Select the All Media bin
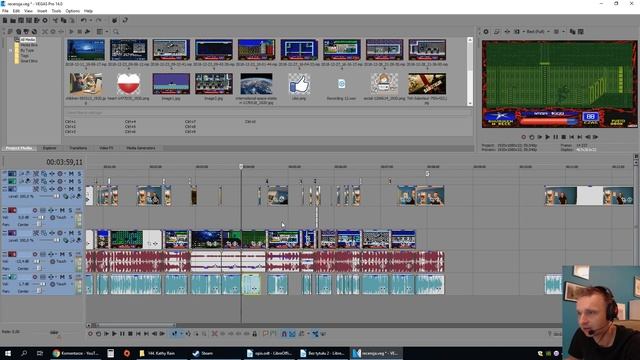Image resolution: width=640 pixels, height=360 pixels. coord(27,40)
